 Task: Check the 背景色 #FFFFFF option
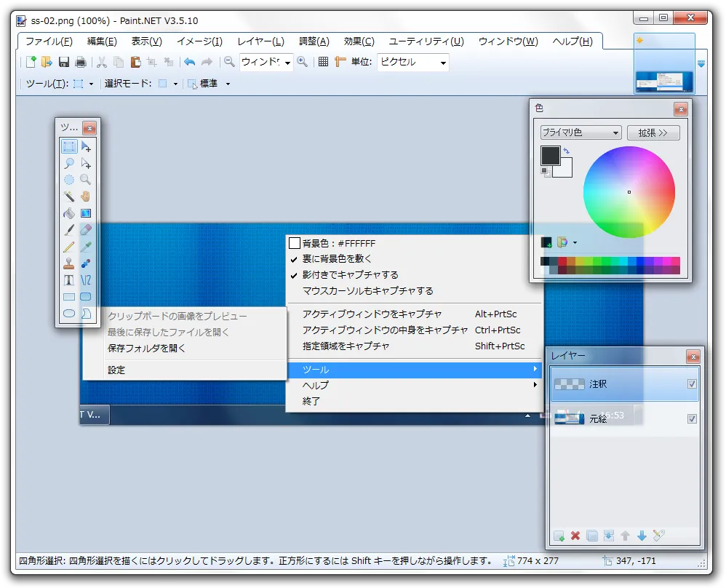tap(295, 243)
